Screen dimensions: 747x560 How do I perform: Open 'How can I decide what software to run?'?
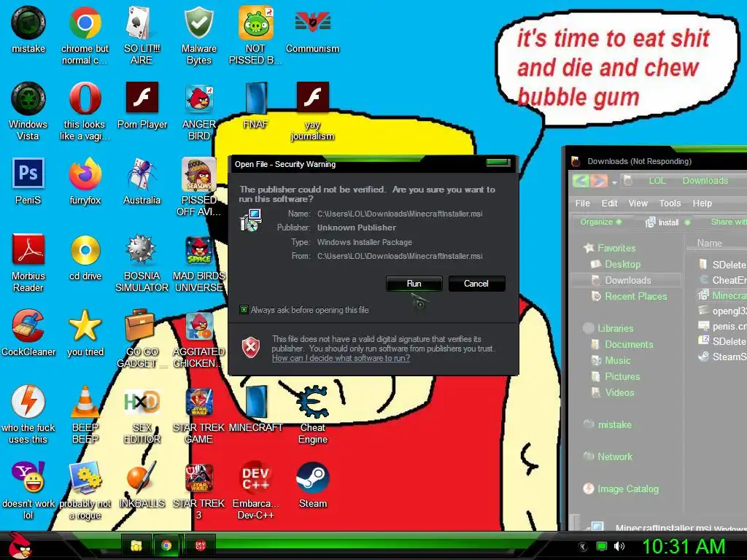click(x=341, y=358)
